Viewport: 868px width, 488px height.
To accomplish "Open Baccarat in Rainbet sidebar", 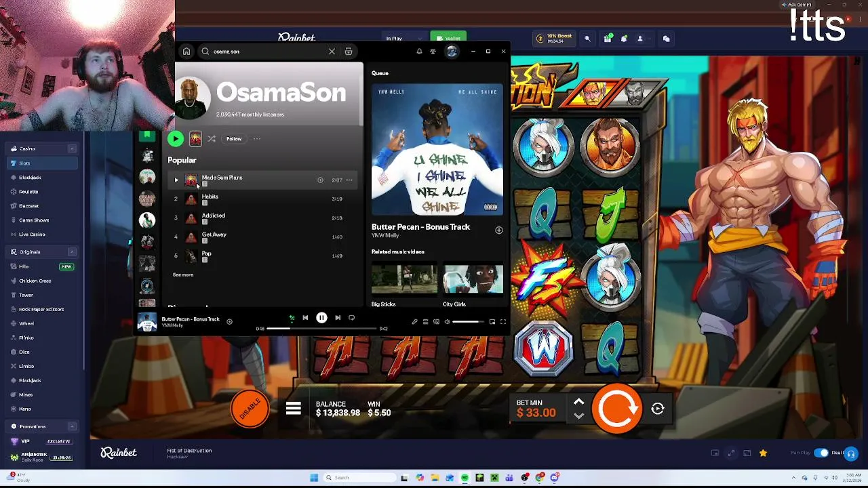I will (x=41, y=206).
